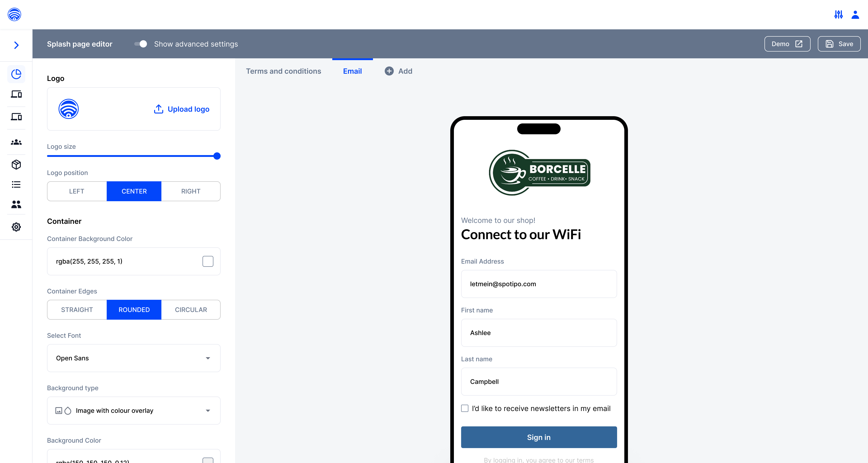This screenshot has height=463, width=868.
Task: Click the analytics/dashboard icon in sidebar
Action: 16,73
